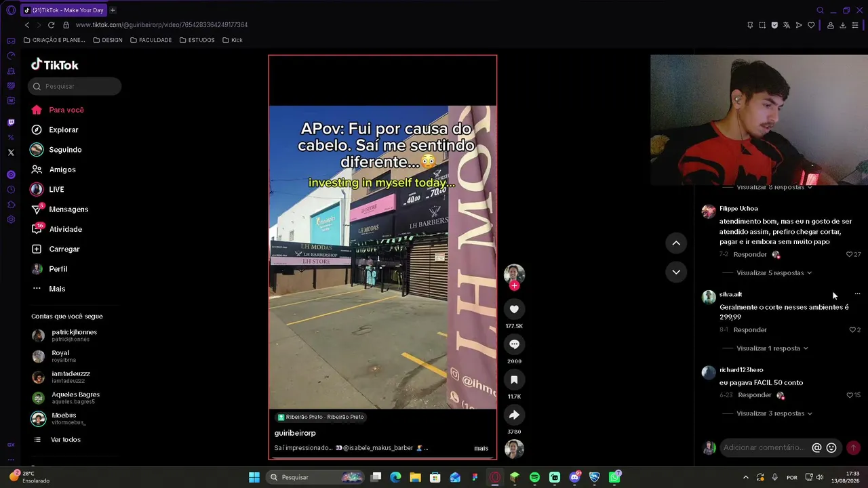The height and width of the screenshot is (488, 868).
Task: Expand 'Visualizar 1 resposta' replies
Action: [772, 348]
